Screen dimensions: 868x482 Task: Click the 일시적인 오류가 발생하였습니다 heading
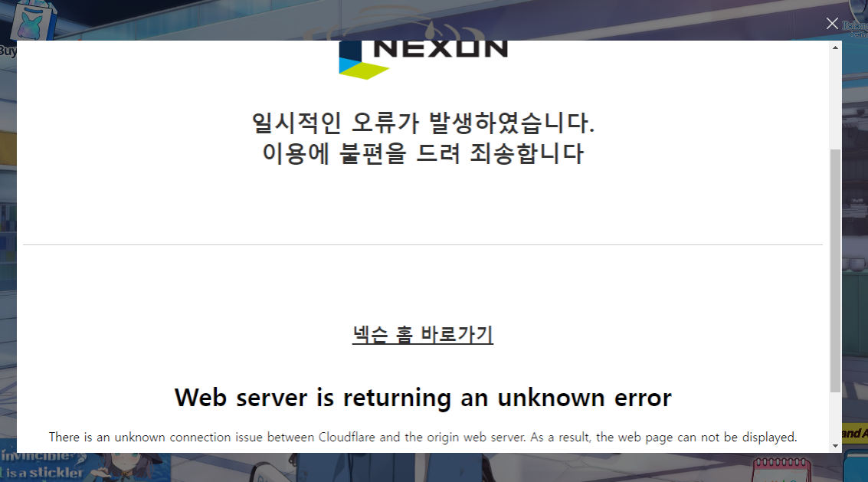click(x=423, y=123)
